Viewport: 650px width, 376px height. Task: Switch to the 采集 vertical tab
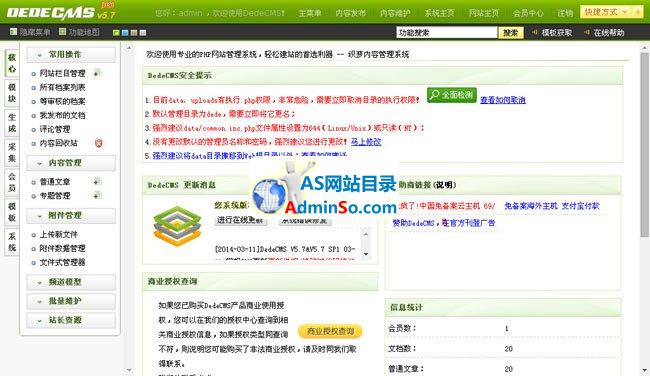(x=12, y=152)
